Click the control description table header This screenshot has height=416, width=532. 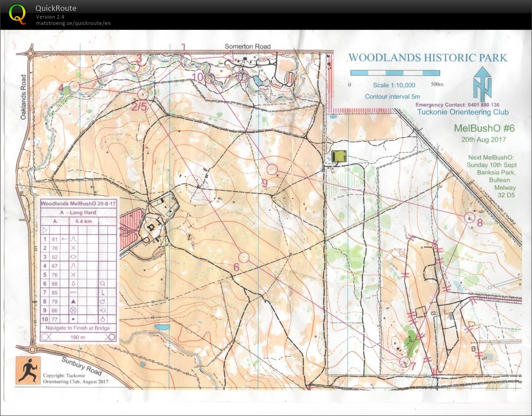[78, 204]
